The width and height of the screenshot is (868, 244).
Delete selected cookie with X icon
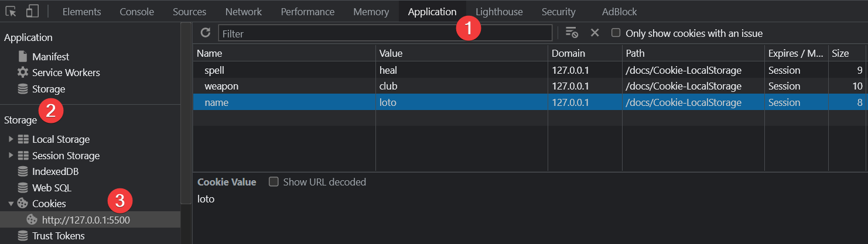594,33
